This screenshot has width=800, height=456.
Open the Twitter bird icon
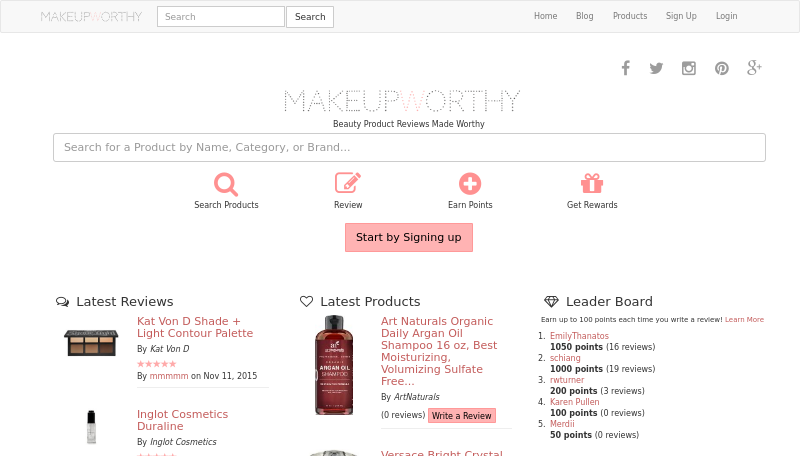[x=656, y=68]
